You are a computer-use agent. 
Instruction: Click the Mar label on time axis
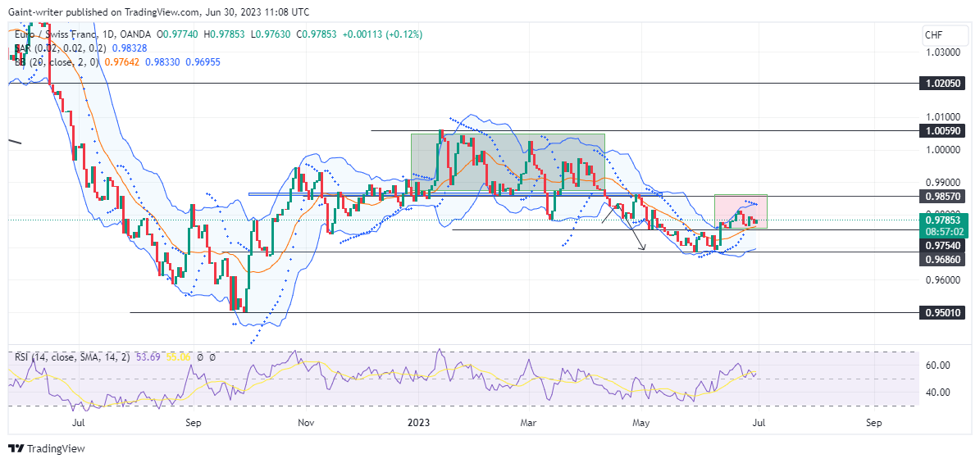click(x=530, y=423)
